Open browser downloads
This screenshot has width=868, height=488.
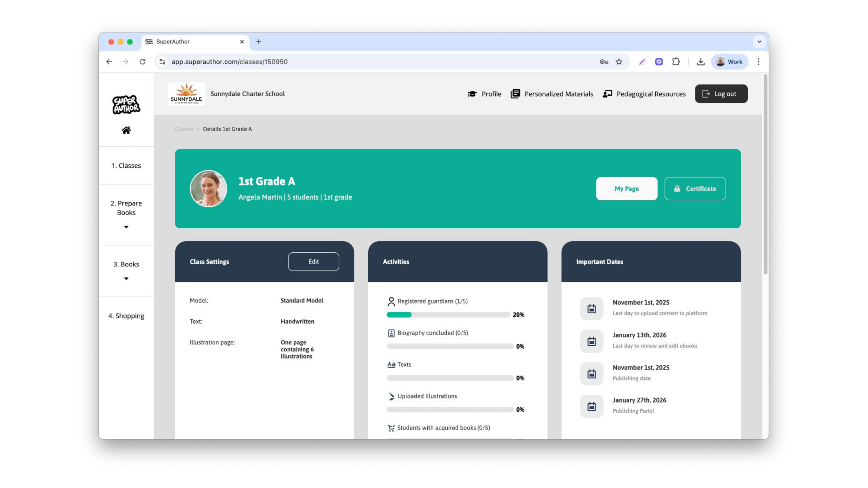pyautogui.click(x=700, y=62)
